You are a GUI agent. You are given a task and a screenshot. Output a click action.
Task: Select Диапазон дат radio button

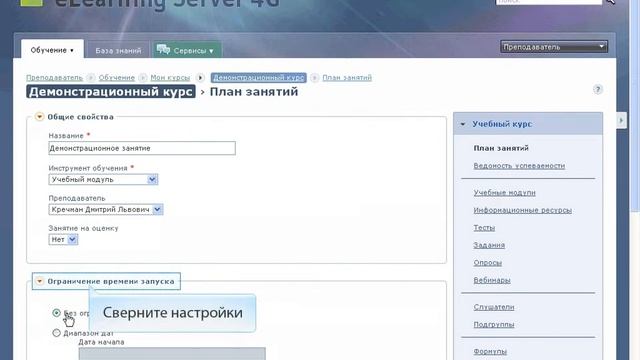(x=57, y=333)
